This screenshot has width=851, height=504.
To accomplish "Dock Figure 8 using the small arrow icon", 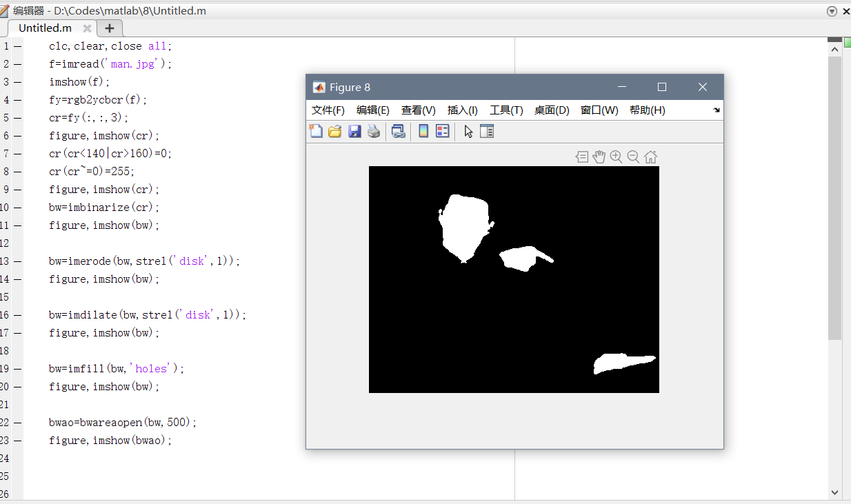I will [x=717, y=110].
